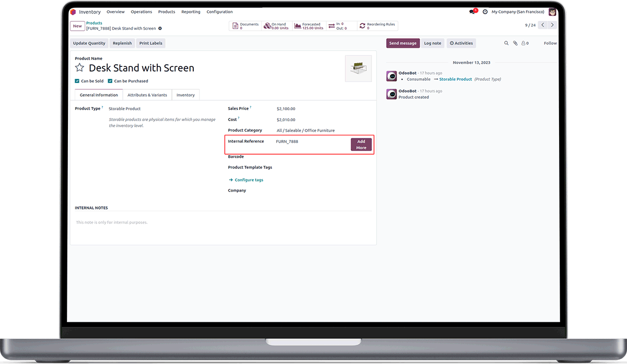
Task: Switch to the Inventory tab
Action: point(185,95)
